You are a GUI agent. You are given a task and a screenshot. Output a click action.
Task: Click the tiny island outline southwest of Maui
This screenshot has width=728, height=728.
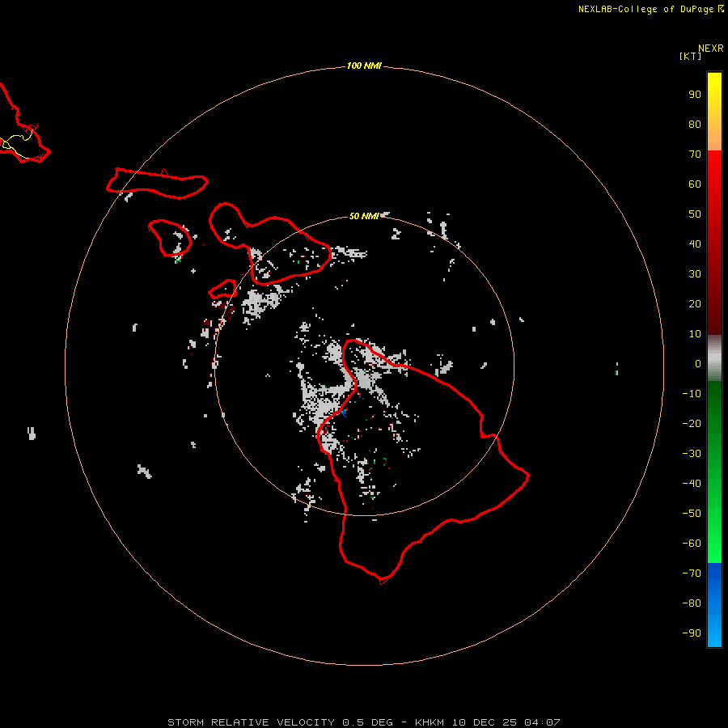tap(222, 290)
